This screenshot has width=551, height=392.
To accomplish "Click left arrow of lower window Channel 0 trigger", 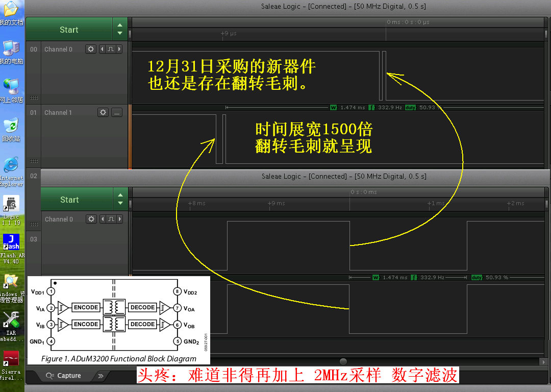I will point(103,219).
